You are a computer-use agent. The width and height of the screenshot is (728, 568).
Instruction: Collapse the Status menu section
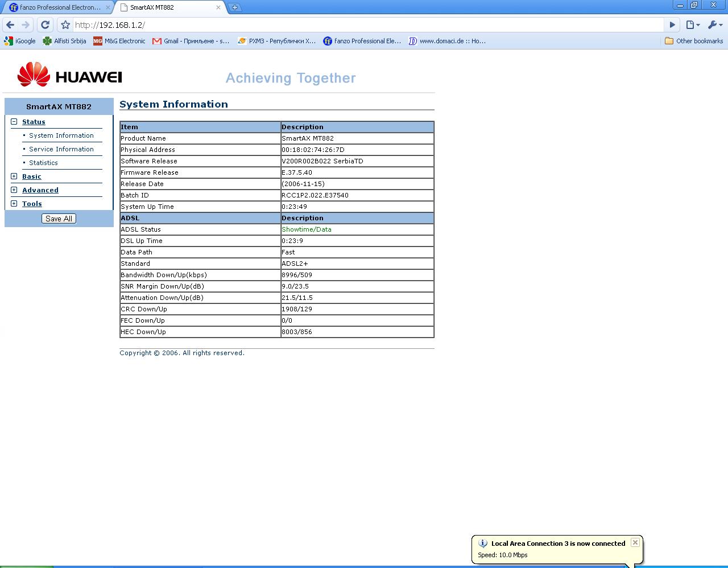[x=14, y=122]
